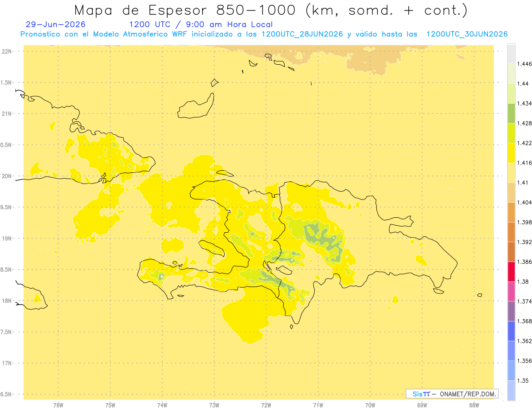Pick the pale yellow swatch between 1.416 and 1.41

pyautogui.click(x=511, y=172)
